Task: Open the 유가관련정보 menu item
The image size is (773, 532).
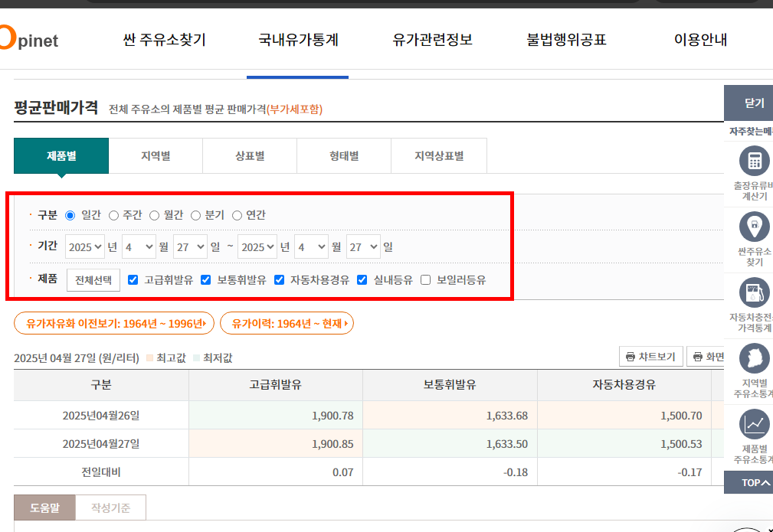Action: tap(432, 40)
